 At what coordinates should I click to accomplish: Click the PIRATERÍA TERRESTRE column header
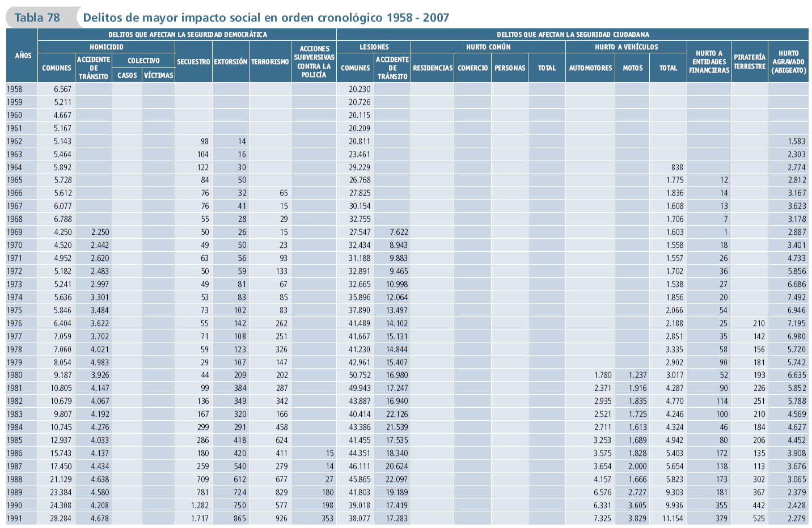tap(749, 62)
